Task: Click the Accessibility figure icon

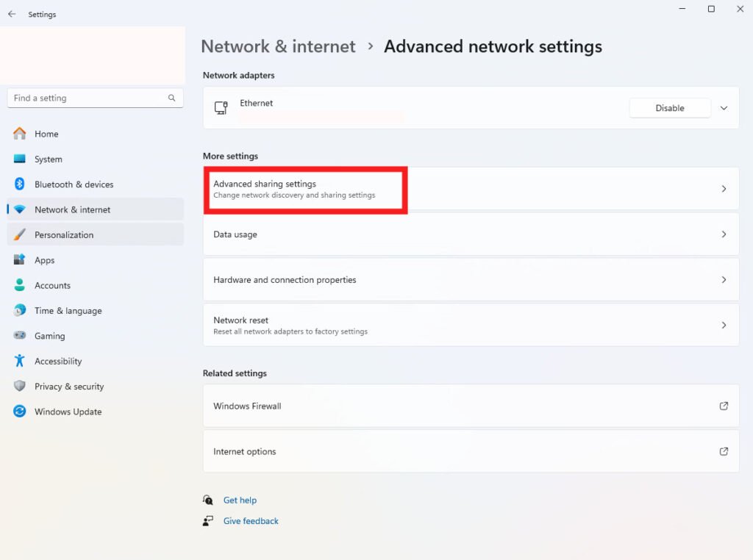Action: click(x=20, y=361)
